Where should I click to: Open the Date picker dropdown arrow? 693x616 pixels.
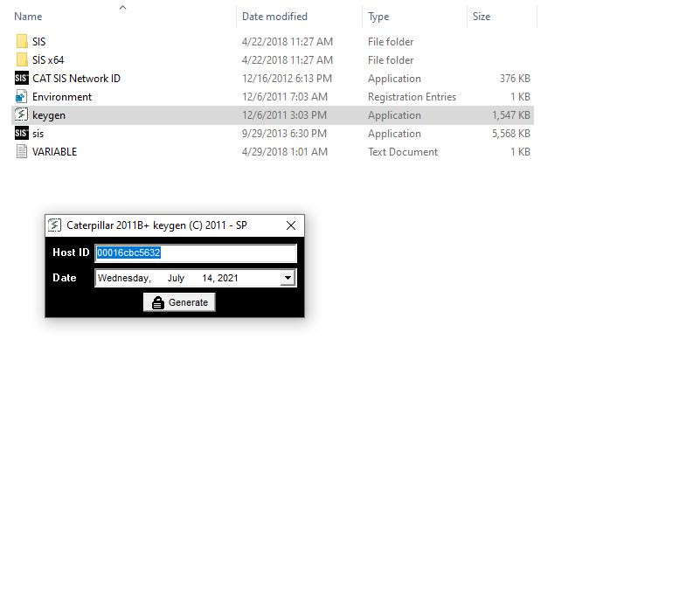pos(288,278)
